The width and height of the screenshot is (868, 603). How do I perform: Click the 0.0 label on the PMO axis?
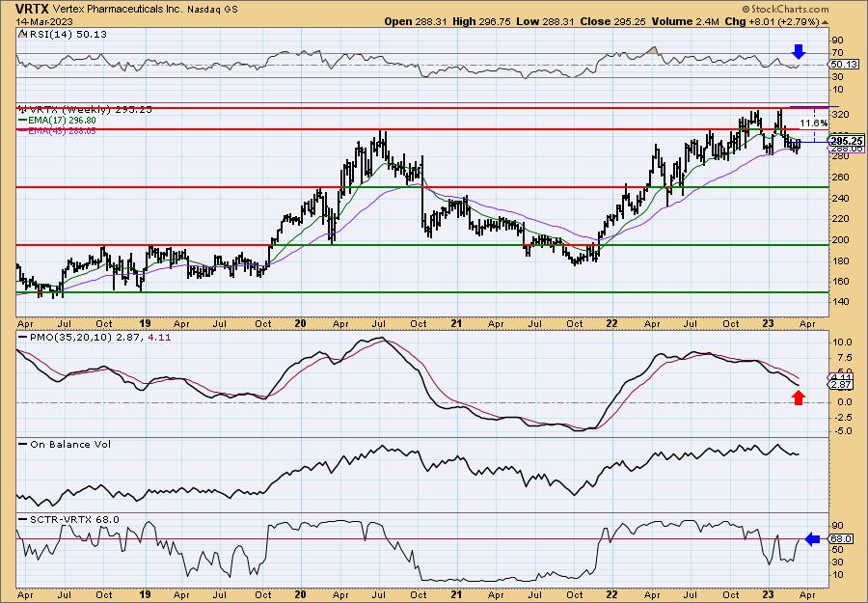click(844, 402)
